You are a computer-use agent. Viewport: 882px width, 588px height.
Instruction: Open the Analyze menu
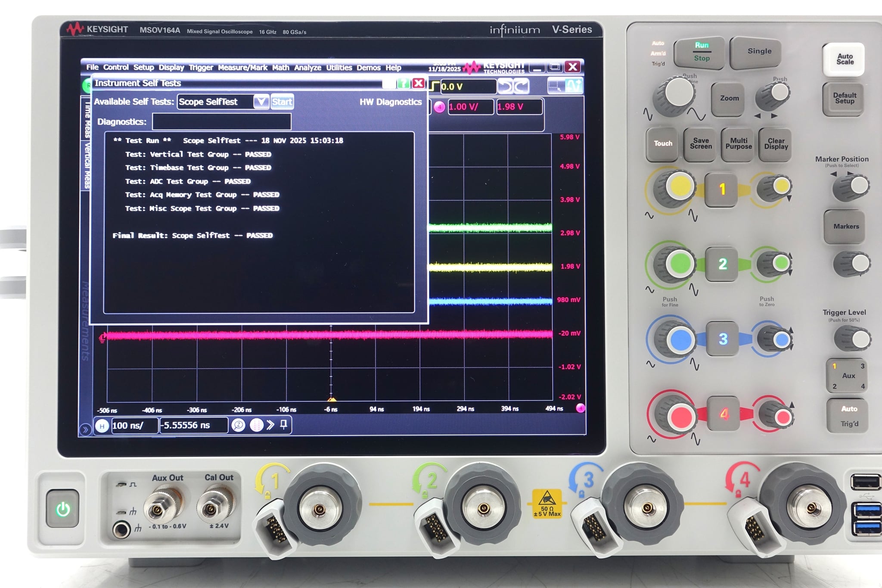click(x=307, y=68)
